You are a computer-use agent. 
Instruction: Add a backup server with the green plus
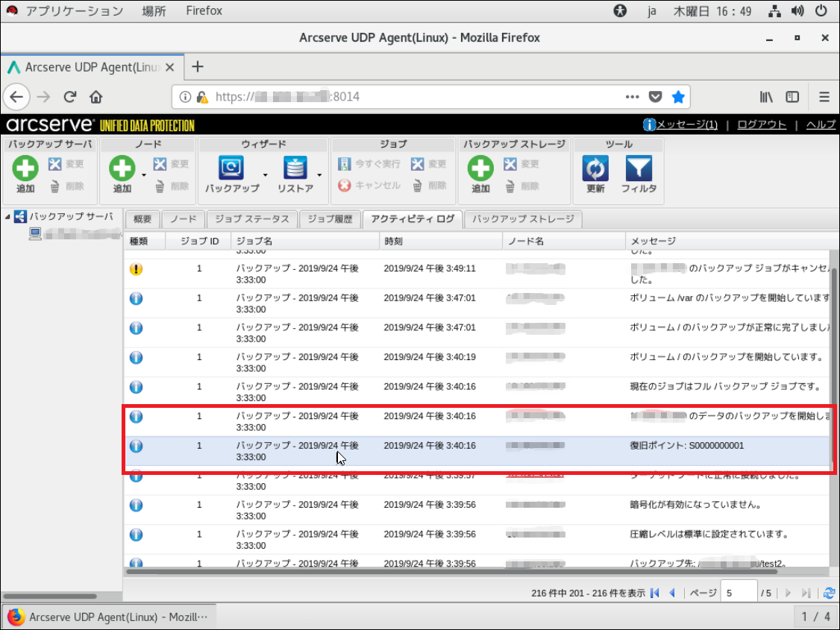pyautogui.click(x=25, y=174)
